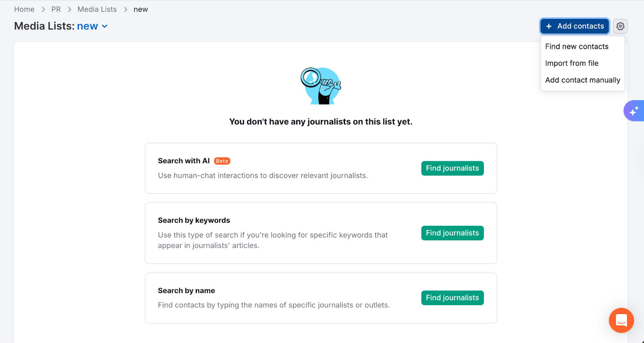Click the magnifying glass illustration
This screenshot has width=644, height=343.
pyautogui.click(x=321, y=86)
